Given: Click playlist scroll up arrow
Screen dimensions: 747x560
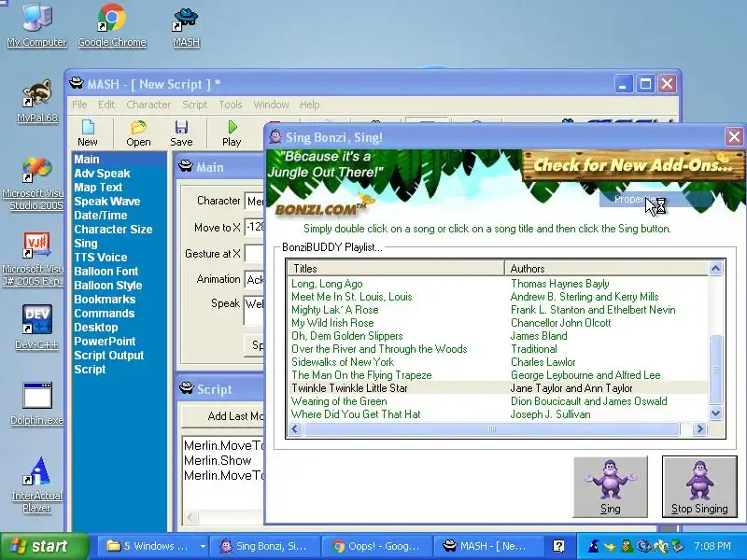Looking at the screenshot, I should (x=715, y=269).
